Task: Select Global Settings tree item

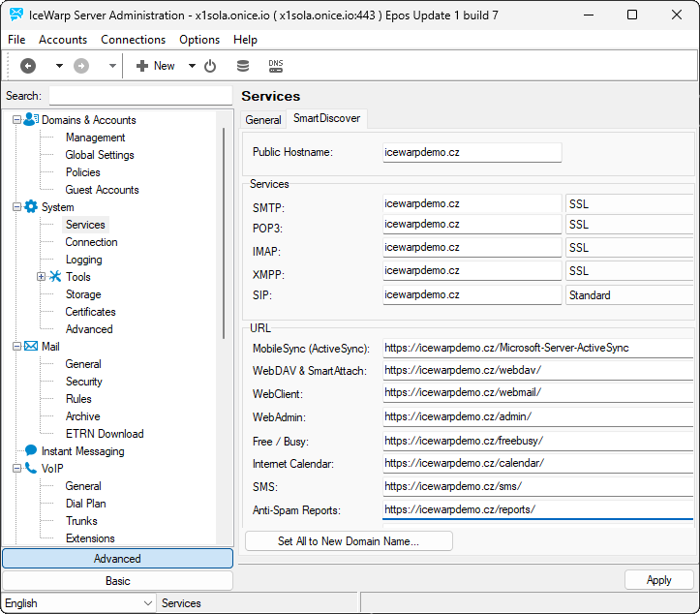Action: (100, 155)
